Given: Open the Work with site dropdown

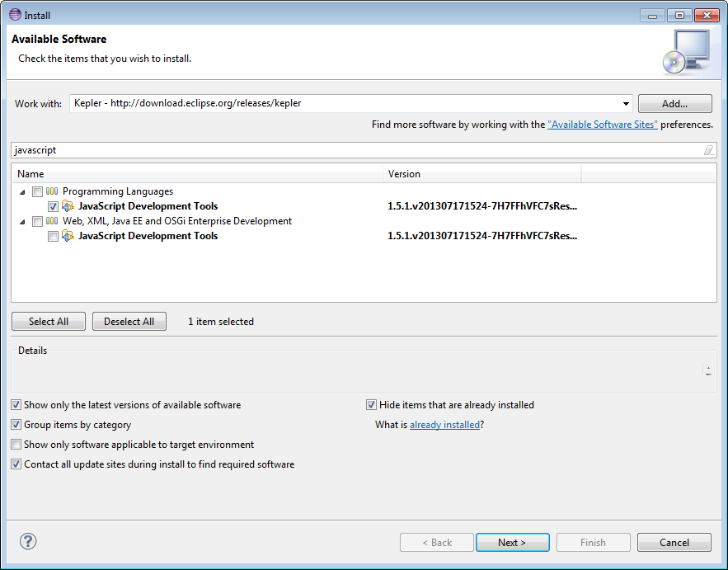Looking at the screenshot, I should tap(625, 103).
